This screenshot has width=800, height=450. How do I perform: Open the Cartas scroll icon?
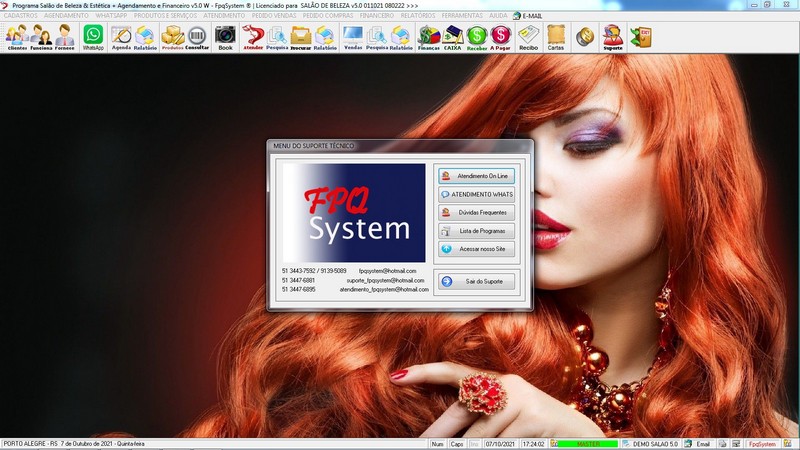tap(555, 37)
